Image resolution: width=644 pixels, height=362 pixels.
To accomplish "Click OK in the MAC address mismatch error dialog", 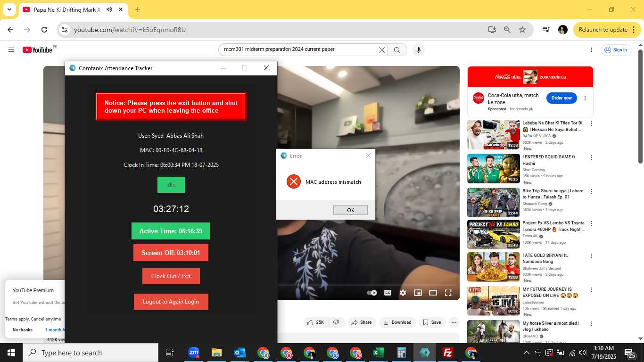I will pos(350,210).
